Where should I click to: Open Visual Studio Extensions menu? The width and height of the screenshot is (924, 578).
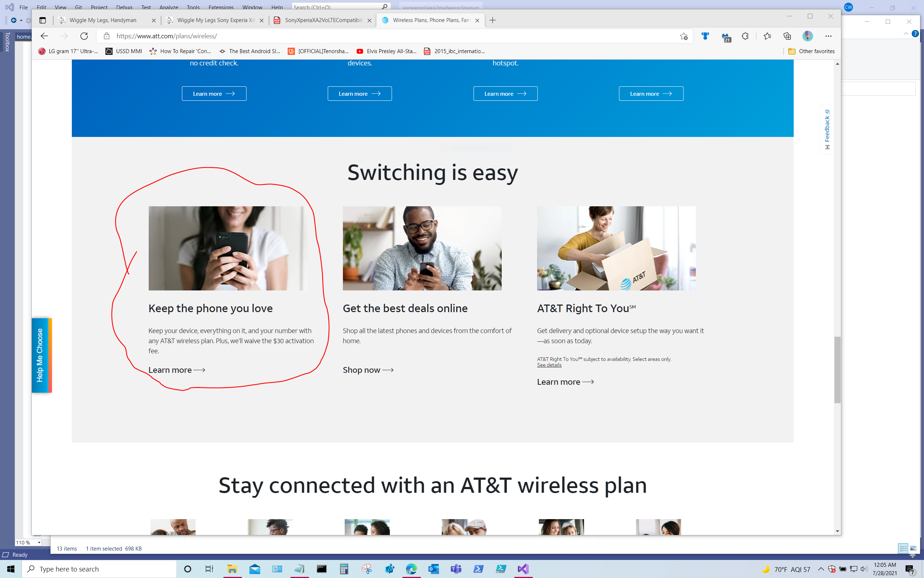[x=221, y=7]
